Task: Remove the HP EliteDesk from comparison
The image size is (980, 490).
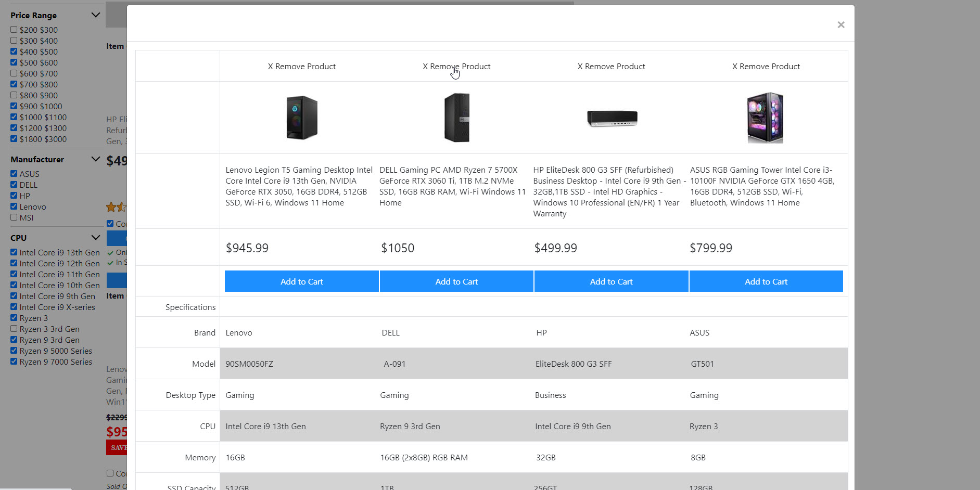Action: (x=611, y=67)
